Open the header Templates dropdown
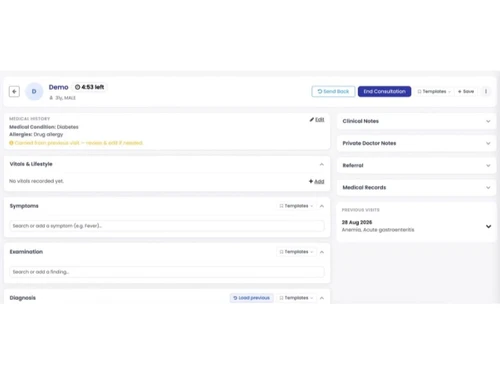Screen dimensions: 500x375 click(434, 91)
